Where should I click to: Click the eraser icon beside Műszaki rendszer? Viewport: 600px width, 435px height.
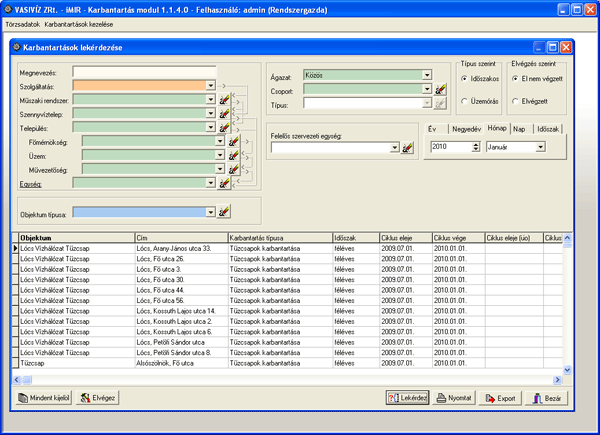tap(224, 100)
